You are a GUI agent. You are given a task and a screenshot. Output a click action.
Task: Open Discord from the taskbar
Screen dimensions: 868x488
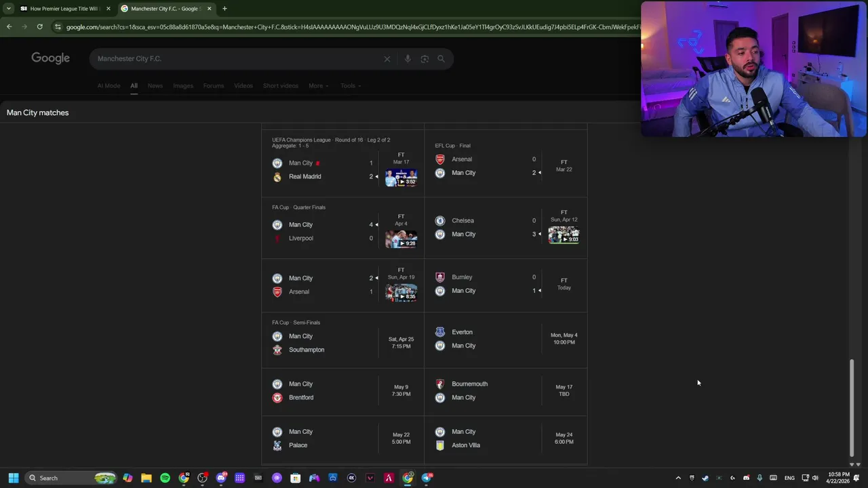pos(221,478)
